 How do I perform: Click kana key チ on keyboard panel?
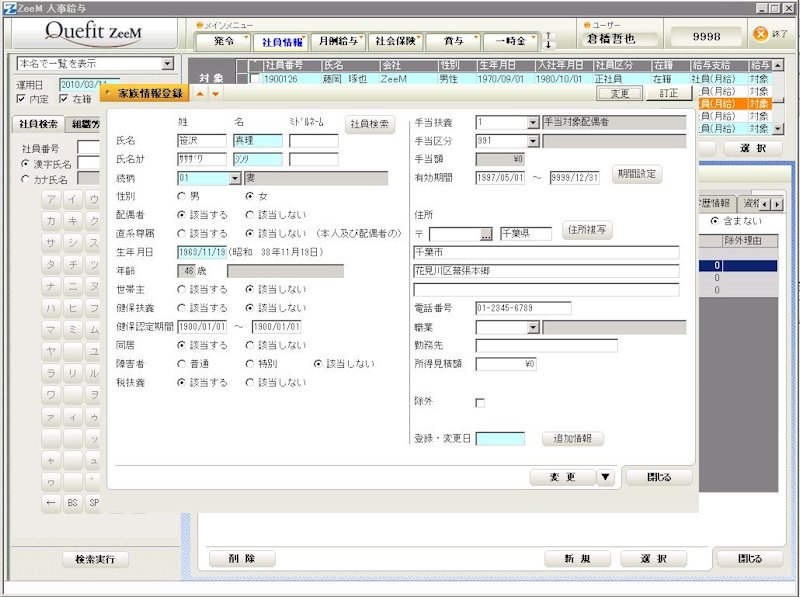point(72,264)
